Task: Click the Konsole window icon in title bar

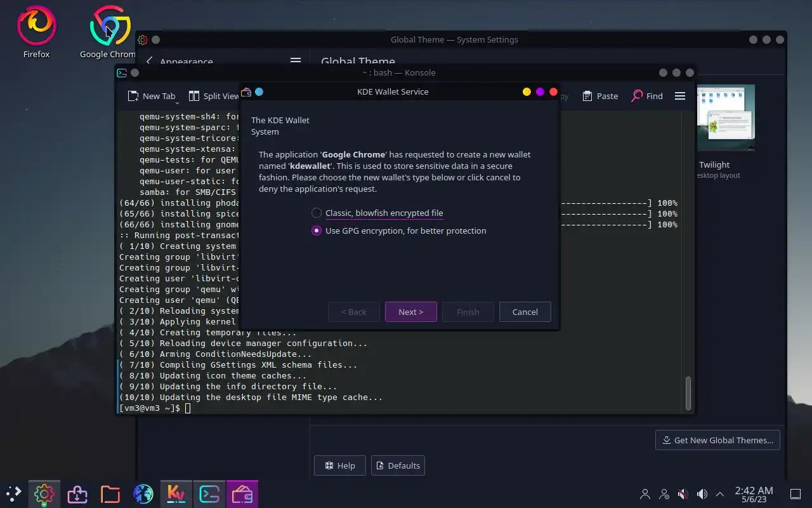Action: tap(122, 72)
